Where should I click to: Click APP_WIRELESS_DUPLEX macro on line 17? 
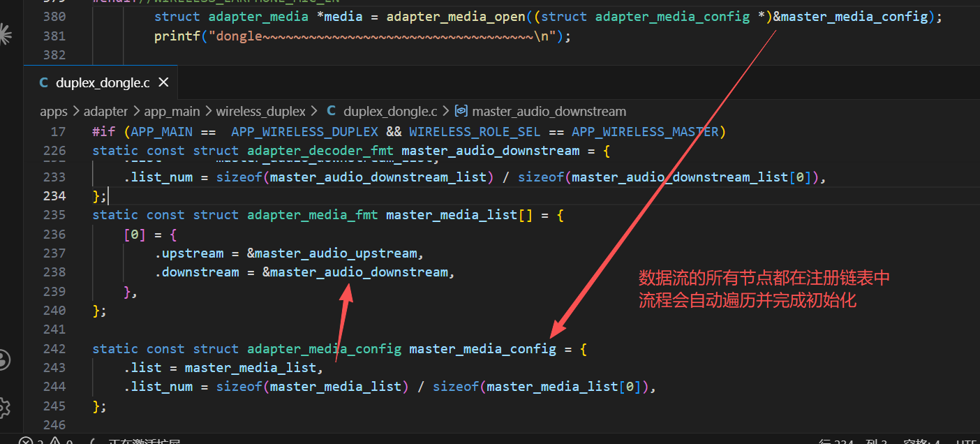click(x=305, y=131)
